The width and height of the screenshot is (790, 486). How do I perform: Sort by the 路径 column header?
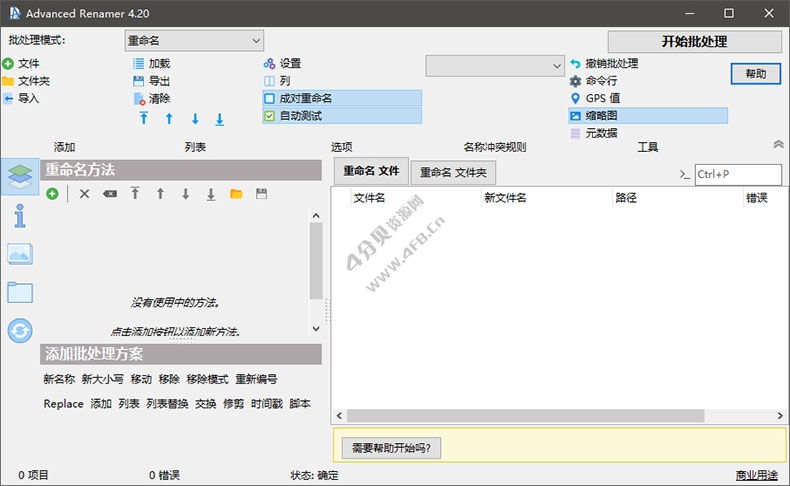(626, 198)
